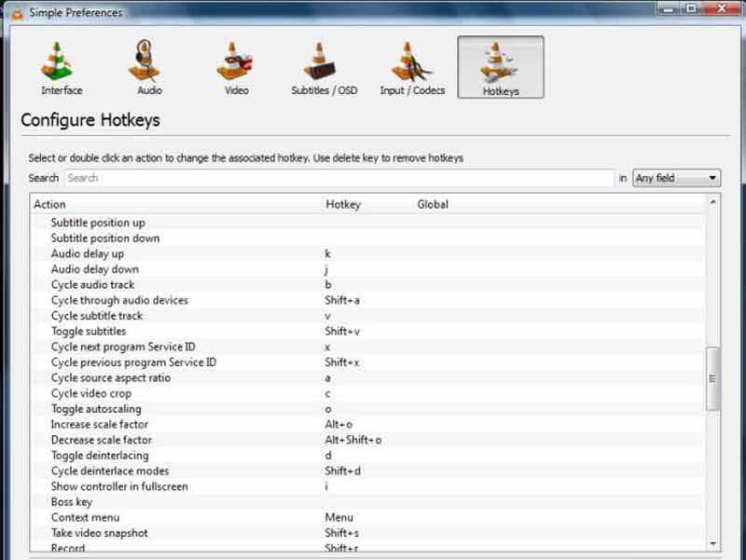Click the hotkey search input field
The image size is (746, 560).
(338, 178)
